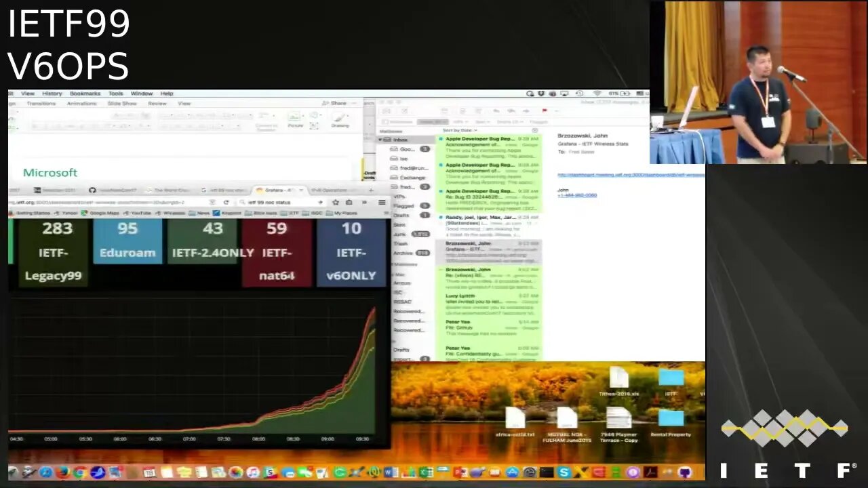Open the Sort by Date dropdown
This screenshot has width=868, height=488.
pos(460,130)
